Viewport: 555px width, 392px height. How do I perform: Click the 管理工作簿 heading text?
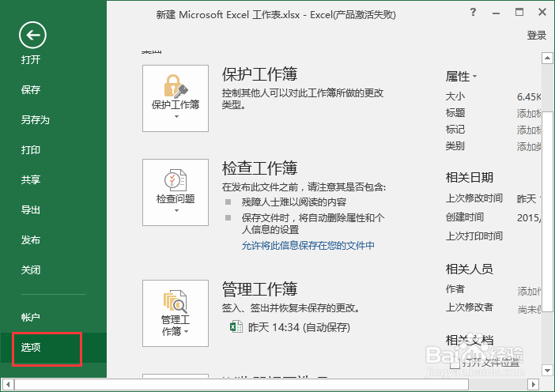click(259, 289)
